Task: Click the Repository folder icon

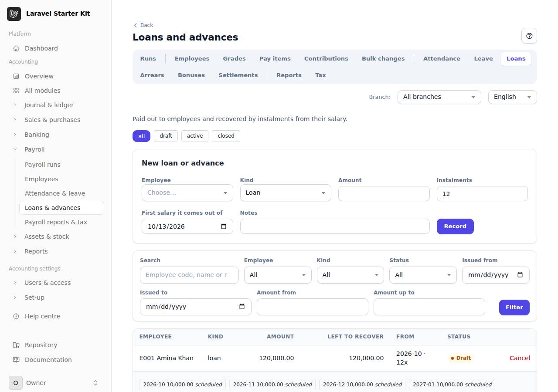Action: click(x=16, y=345)
